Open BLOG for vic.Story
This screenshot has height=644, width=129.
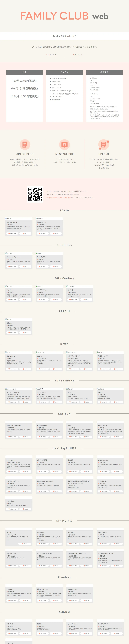coord(25,601)
